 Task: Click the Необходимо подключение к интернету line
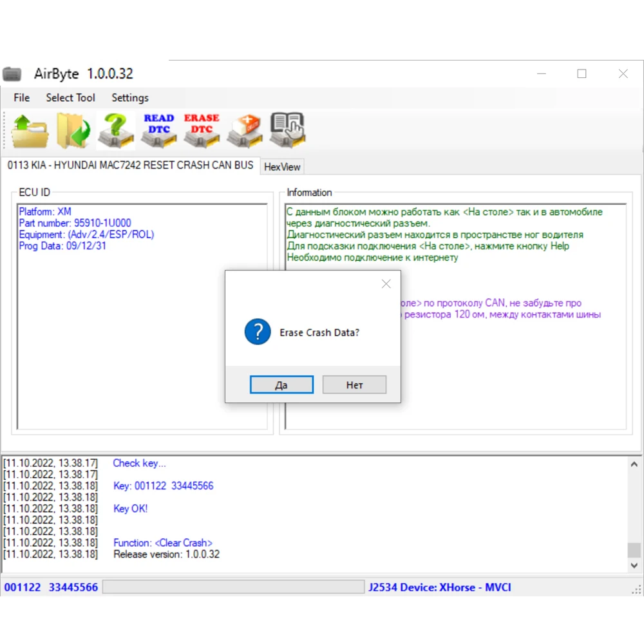(372, 258)
